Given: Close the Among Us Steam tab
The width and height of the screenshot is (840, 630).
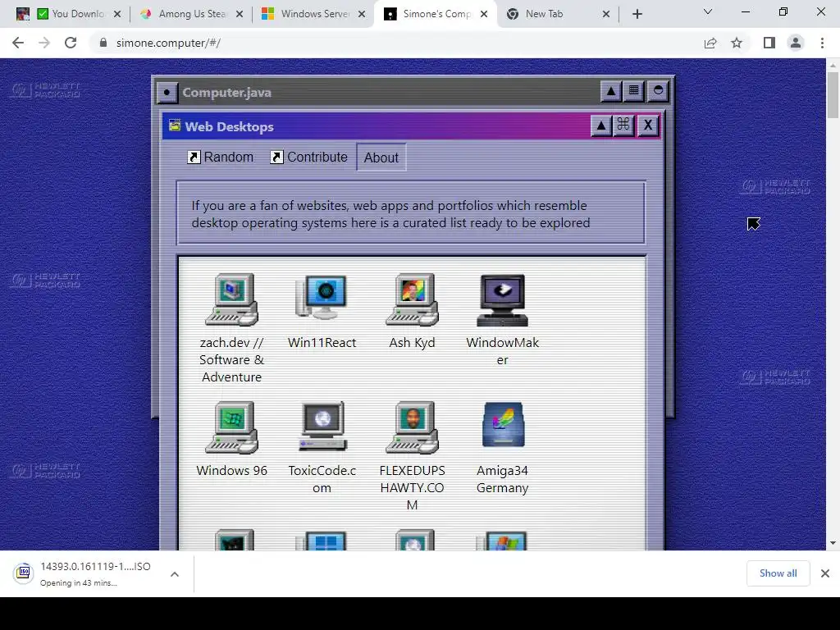Looking at the screenshot, I should click(240, 14).
